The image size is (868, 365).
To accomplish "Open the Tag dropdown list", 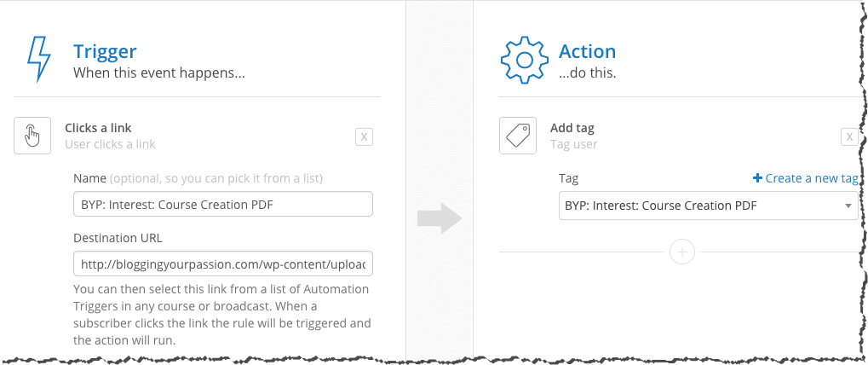I will [709, 206].
